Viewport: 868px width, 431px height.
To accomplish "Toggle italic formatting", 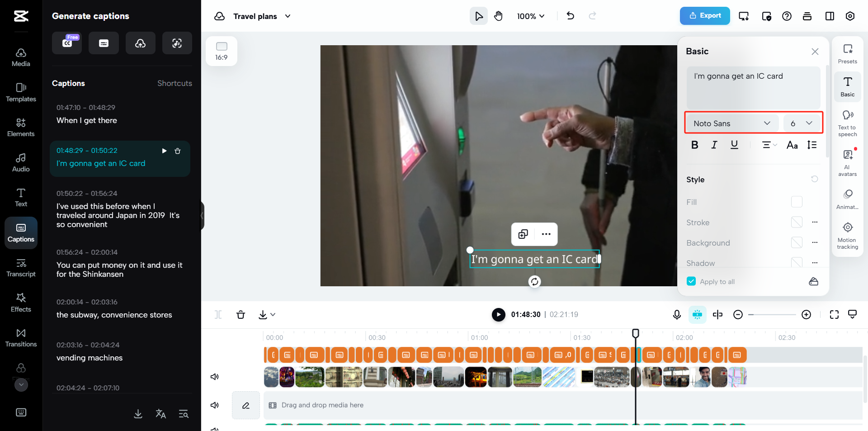I will [714, 145].
